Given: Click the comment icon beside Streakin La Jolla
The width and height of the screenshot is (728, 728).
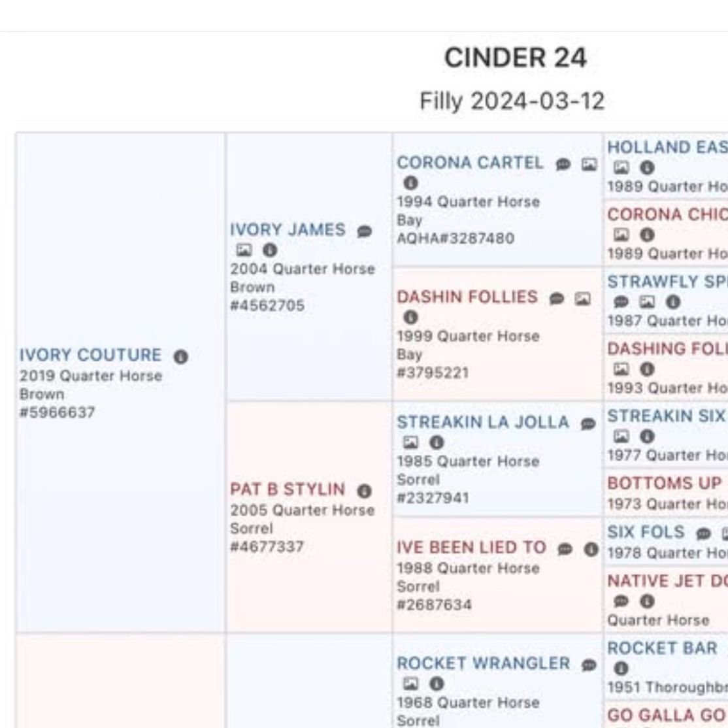Looking at the screenshot, I should (588, 423).
